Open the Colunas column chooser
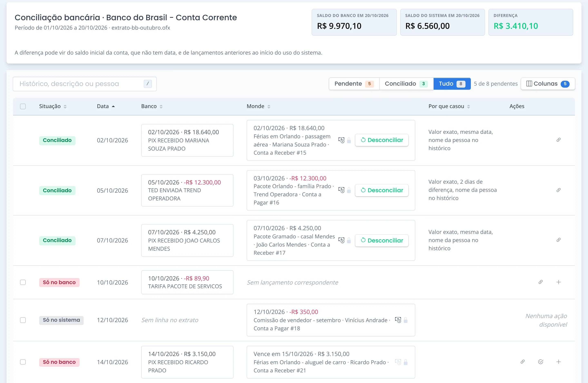Screen dimensions: 588x383 pyautogui.click(x=548, y=84)
